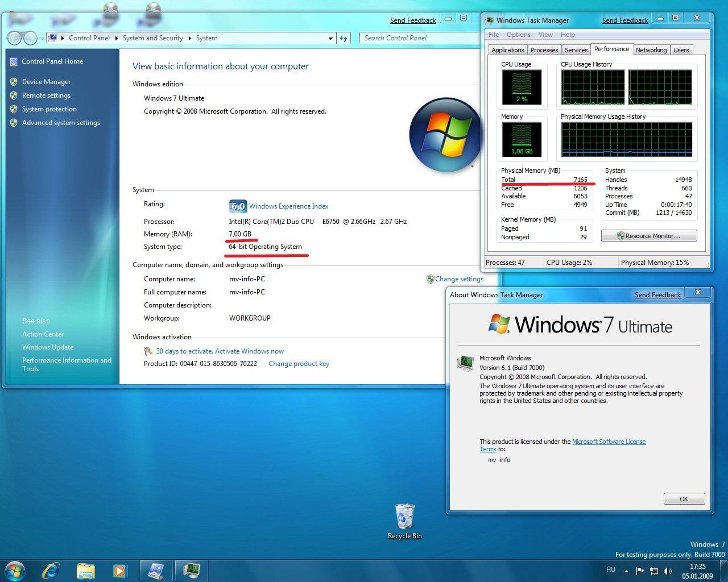Click the Windows Start orb
This screenshot has width=728, height=582.
(15, 570)
